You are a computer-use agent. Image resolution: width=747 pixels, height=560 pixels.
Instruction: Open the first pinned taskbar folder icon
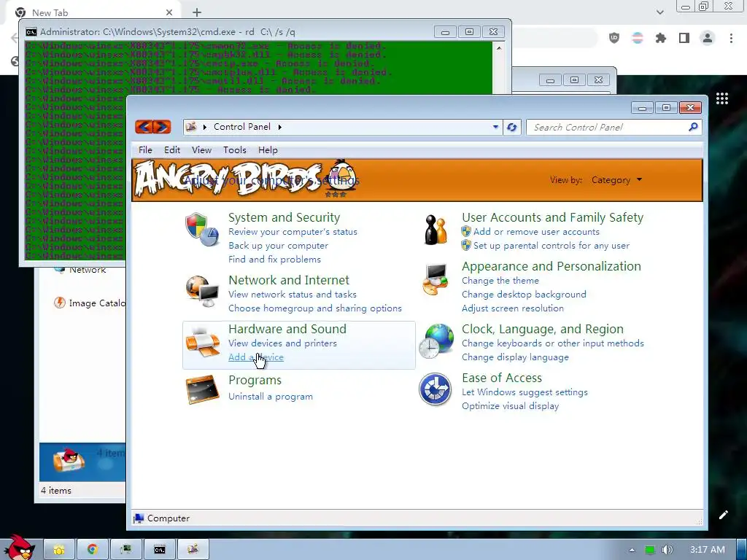click(x=59, y=550)
